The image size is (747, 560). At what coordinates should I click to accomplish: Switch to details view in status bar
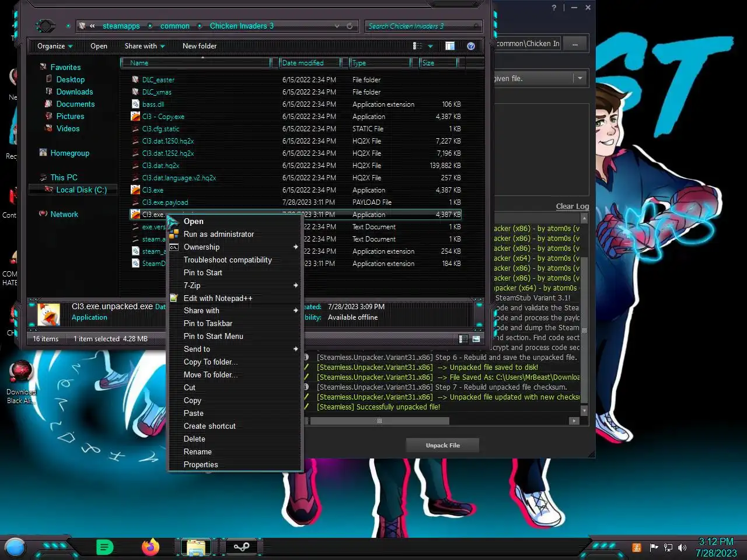[x=462, y=339]
